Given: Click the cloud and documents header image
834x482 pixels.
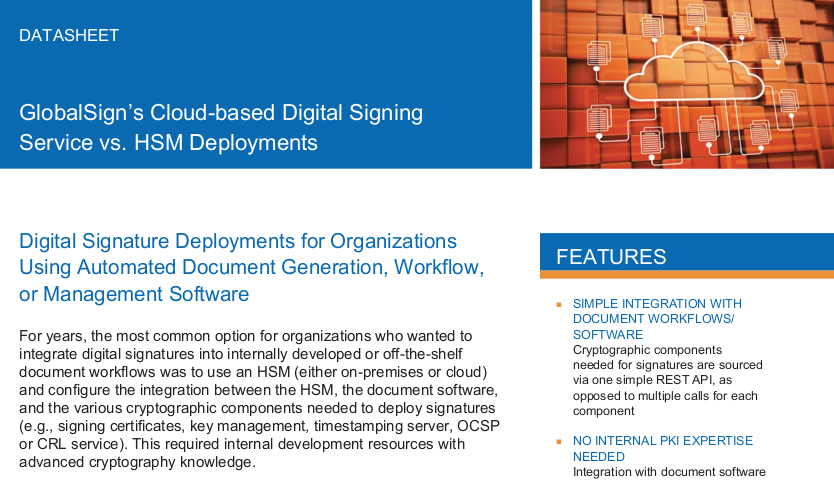Looking at the screenshot, I should tap(687, 84).
